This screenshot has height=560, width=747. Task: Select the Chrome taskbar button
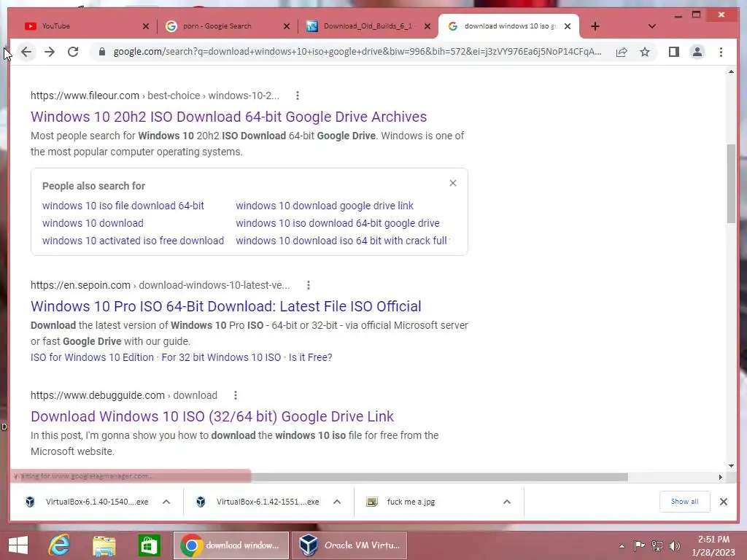click(231, 545)
